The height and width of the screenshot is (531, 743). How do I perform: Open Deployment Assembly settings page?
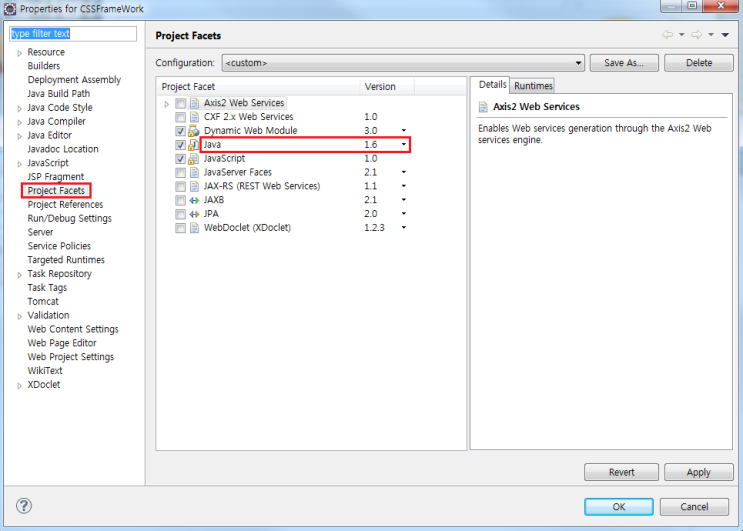click(x=74, y=80)
